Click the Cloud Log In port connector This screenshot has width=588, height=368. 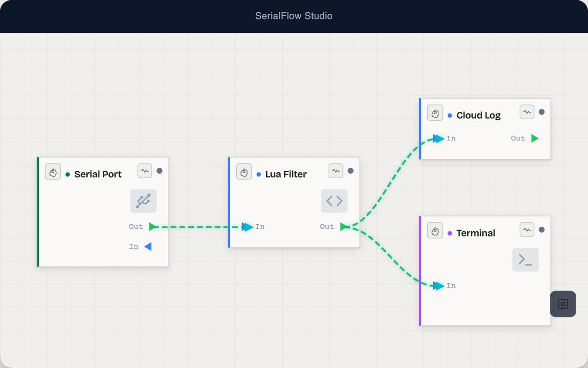click(439, 138)
